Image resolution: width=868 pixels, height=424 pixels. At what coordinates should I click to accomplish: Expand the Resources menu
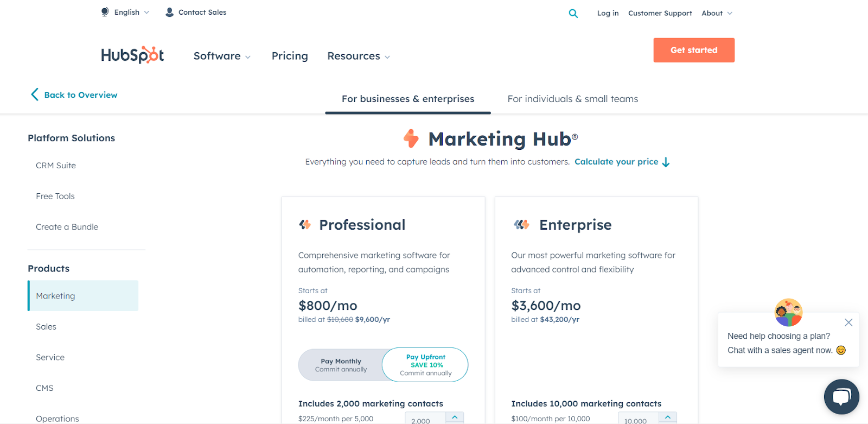pos(359,56)
